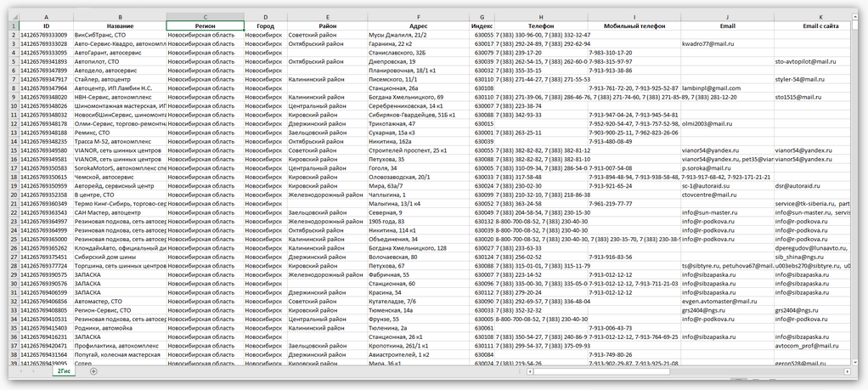Click the horizontal scrollbar thumb
Screen dimensions: 868x390
pyautogui.click(x=595, y=371)
